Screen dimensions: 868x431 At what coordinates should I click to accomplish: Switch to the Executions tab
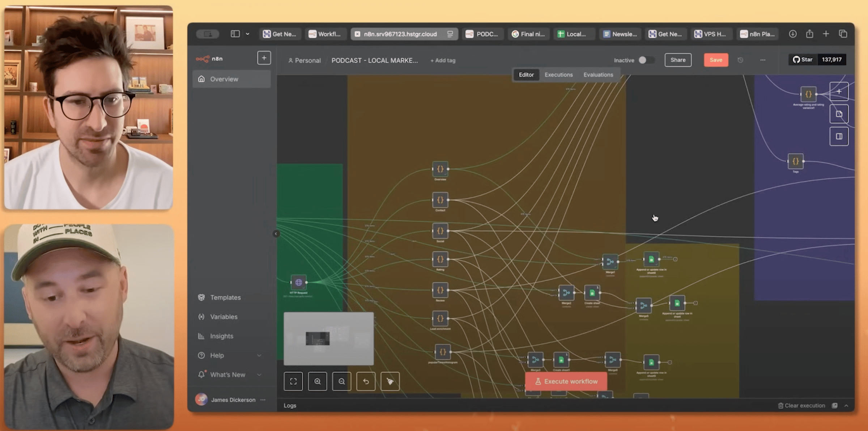coord(558,75)
